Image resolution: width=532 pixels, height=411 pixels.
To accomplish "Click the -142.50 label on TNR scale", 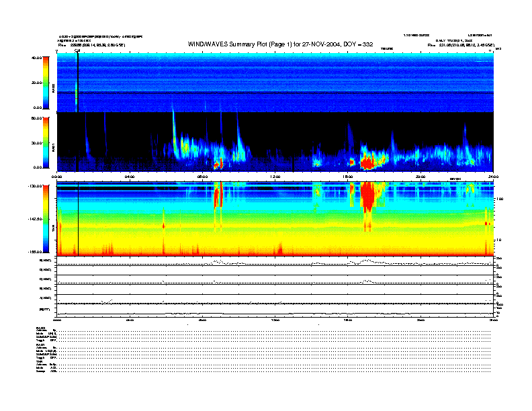I will (x=35, y=219).
